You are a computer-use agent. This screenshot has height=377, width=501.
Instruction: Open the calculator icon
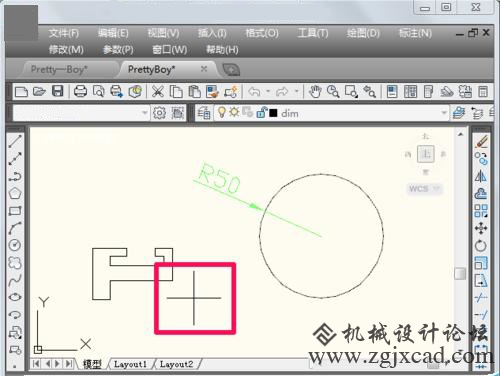coord(483,91)
